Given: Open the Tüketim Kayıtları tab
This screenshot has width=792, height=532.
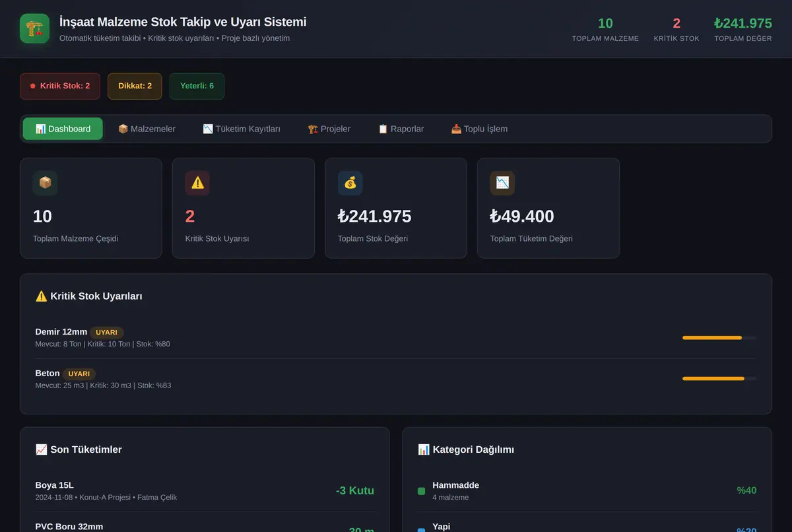Looking at the screenshot, I should (242, 129).
